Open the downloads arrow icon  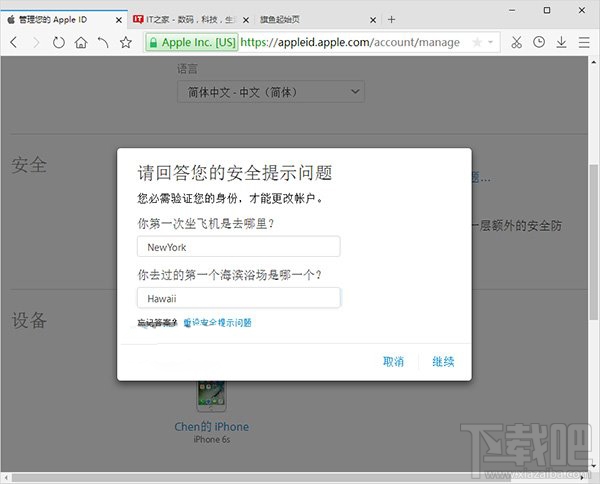coord(561,42)
